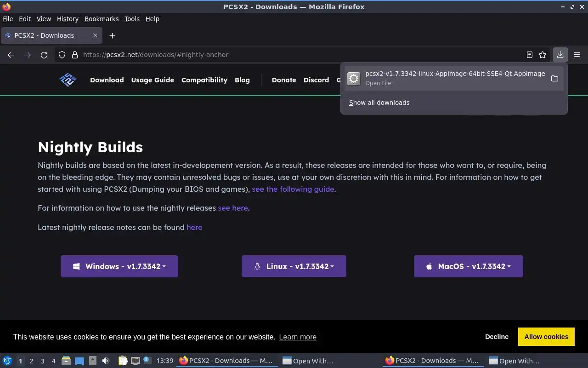Follow the 'see the following guide' link
This screenshot has height=368, width=588.
point(293,189)
